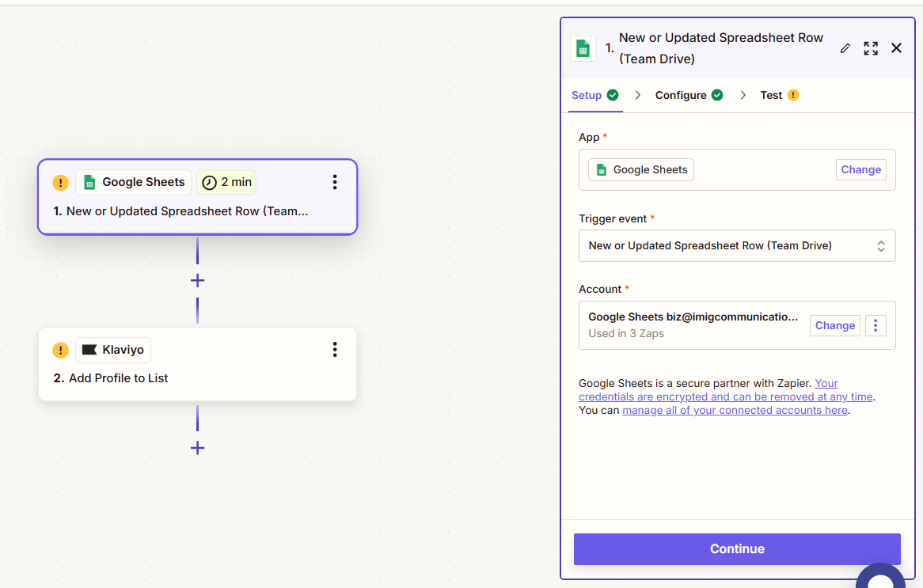
Task: Open the Test tab
Action: coord(771,95)
